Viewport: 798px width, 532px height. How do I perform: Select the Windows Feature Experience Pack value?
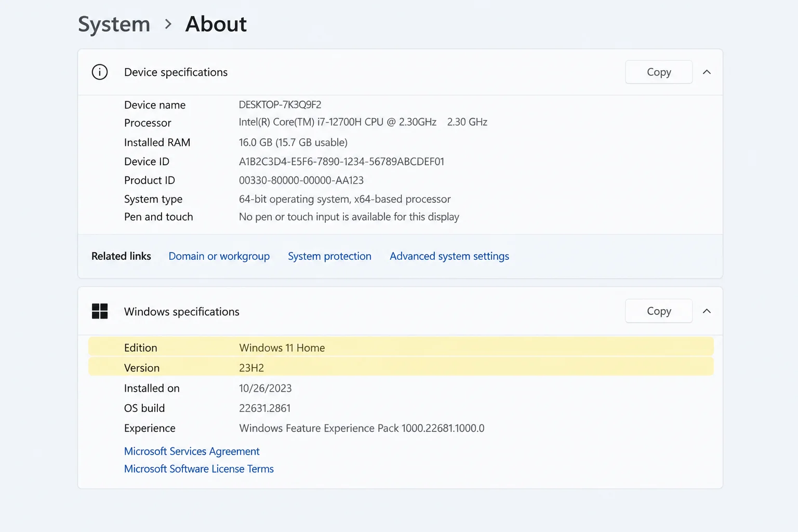362,428
